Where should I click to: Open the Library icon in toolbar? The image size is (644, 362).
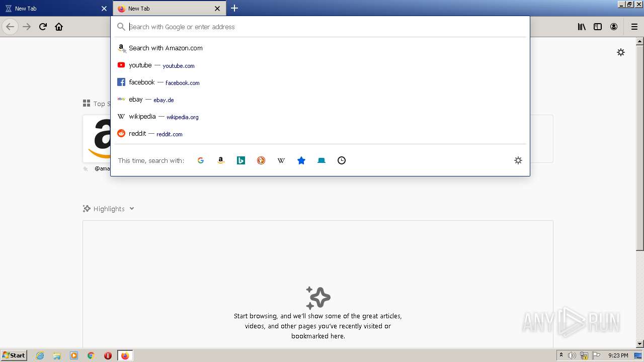582,27
